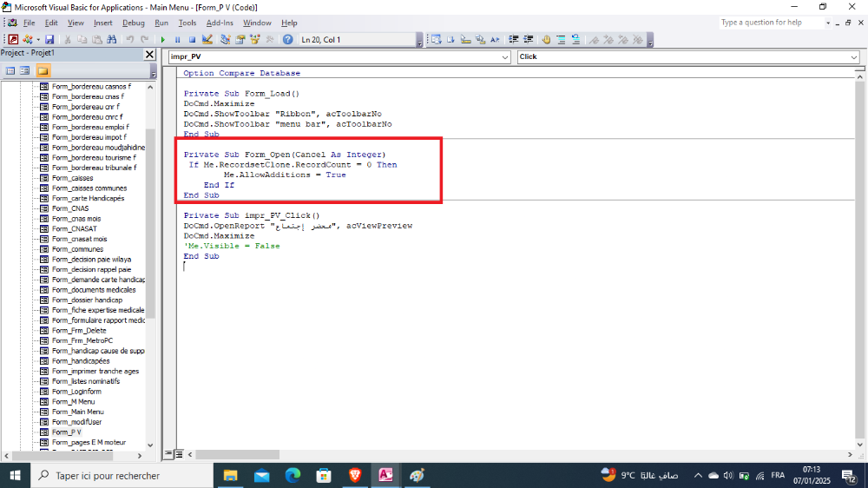Click the Save icon in toolbar
The height and width of the screenshot is (488, 868).
coord(49,39)
